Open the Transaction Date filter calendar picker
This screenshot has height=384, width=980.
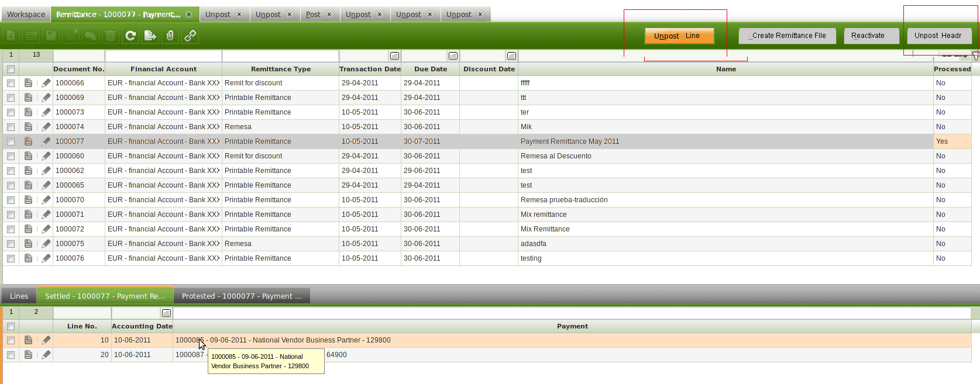(394, 56)
